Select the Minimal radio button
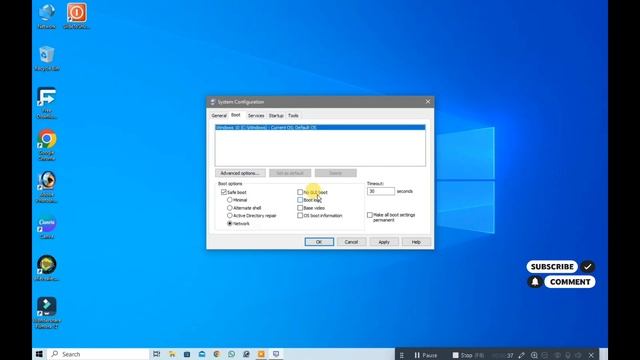640x360 pixels. pos(230,200)
